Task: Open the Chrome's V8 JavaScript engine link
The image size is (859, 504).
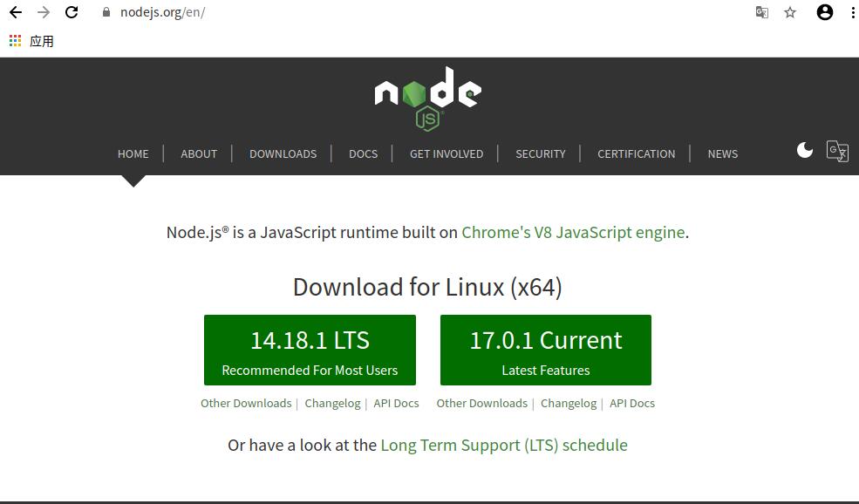Action: (573, 232)
